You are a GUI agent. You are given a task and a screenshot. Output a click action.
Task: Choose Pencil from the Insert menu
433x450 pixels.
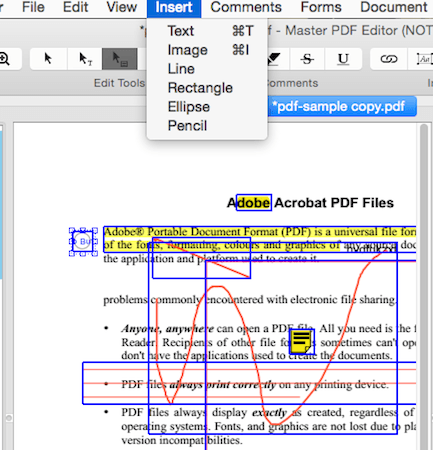tap(207, 126)
